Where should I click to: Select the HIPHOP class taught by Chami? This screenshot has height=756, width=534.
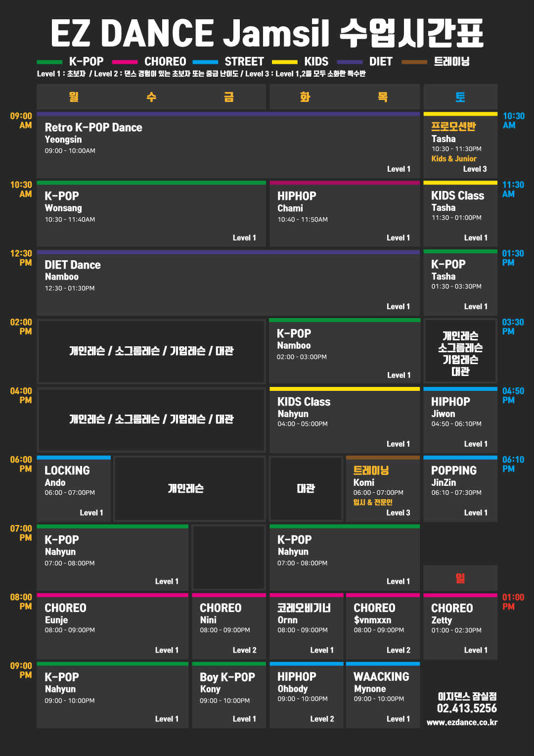click(345, 214)
